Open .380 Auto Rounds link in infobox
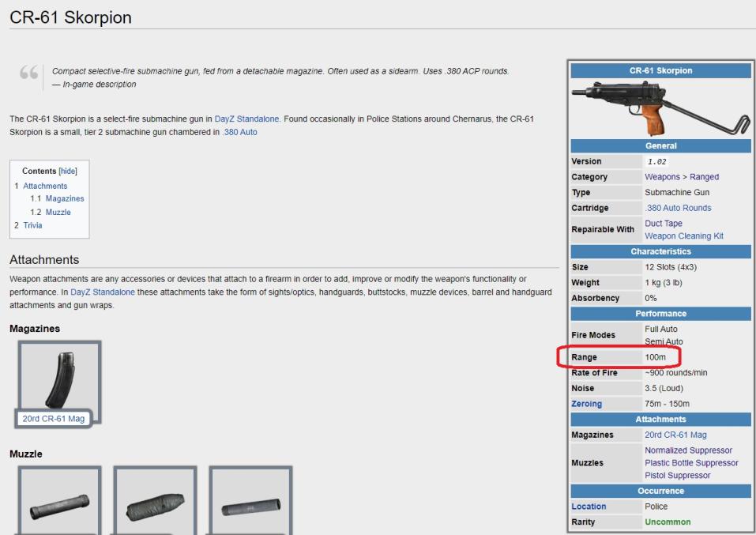Image resolution: width=756 pixels, height=535 pixels. [x=678, y=207]
